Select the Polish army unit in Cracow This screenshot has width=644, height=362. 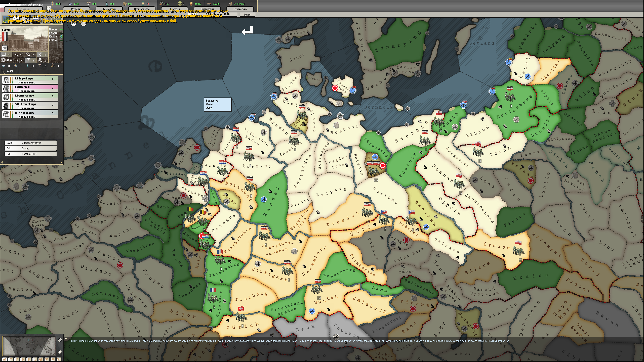click(518, 251)
